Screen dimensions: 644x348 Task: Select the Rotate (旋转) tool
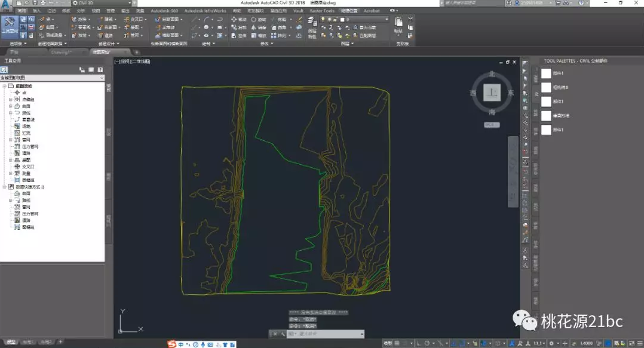coord(253,19)
